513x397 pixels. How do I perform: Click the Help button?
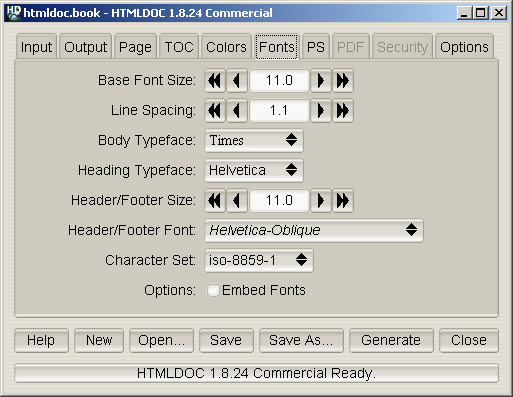click(x=41, y=340)
